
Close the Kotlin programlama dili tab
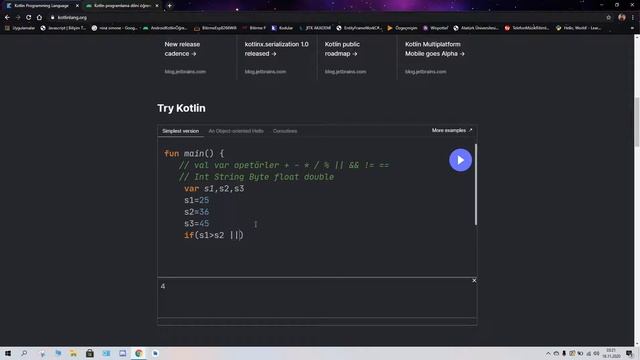[157, 6]
